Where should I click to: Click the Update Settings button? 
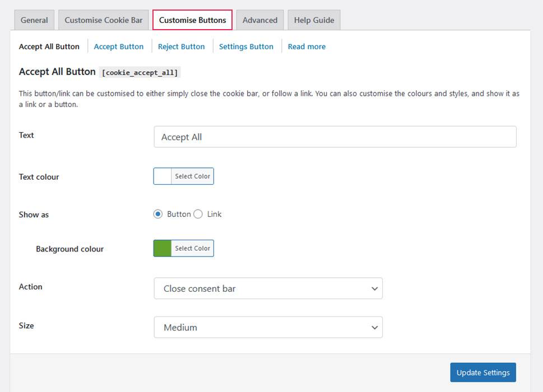482,372
